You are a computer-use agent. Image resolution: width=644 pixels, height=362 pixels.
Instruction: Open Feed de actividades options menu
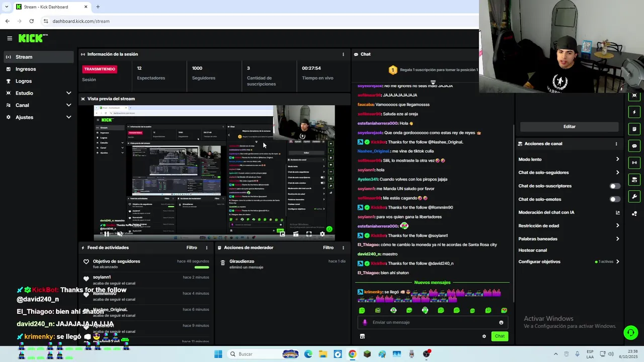(206, 248)
